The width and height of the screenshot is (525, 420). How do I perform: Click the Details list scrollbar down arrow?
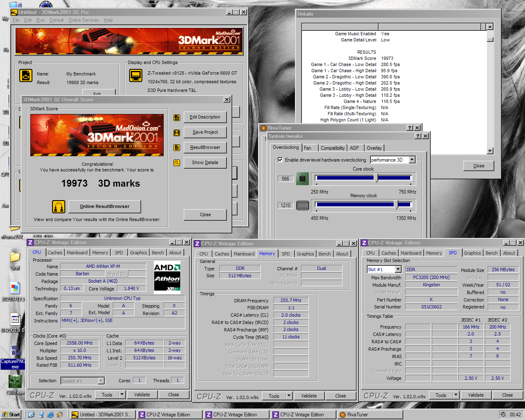(490, 151)
